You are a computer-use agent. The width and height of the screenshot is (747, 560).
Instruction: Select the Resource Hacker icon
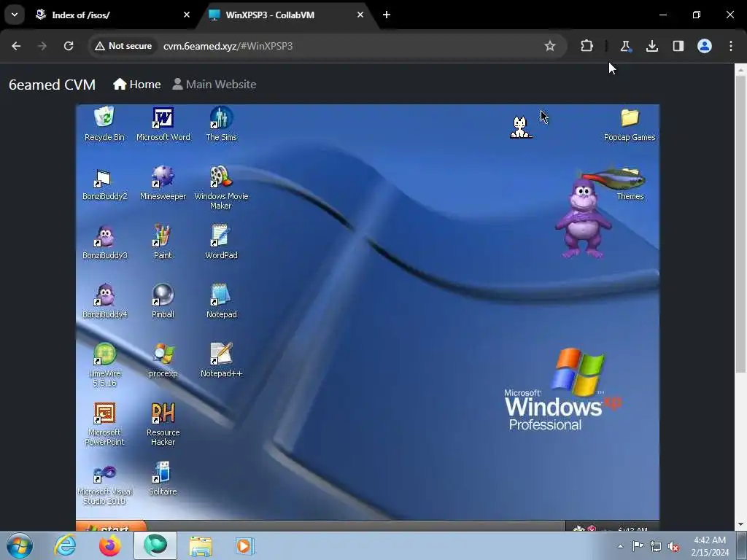pyautogui.click(x=163, y=424)
